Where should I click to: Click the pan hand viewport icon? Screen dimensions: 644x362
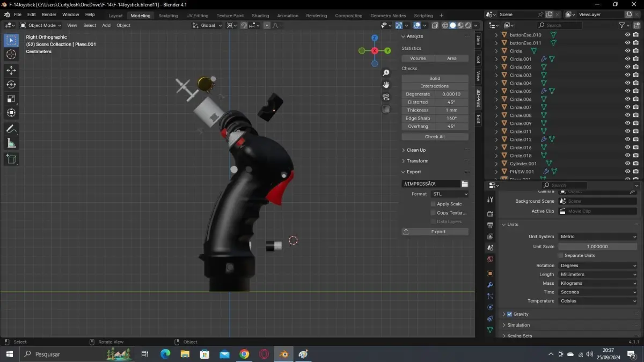click(386, 85)
